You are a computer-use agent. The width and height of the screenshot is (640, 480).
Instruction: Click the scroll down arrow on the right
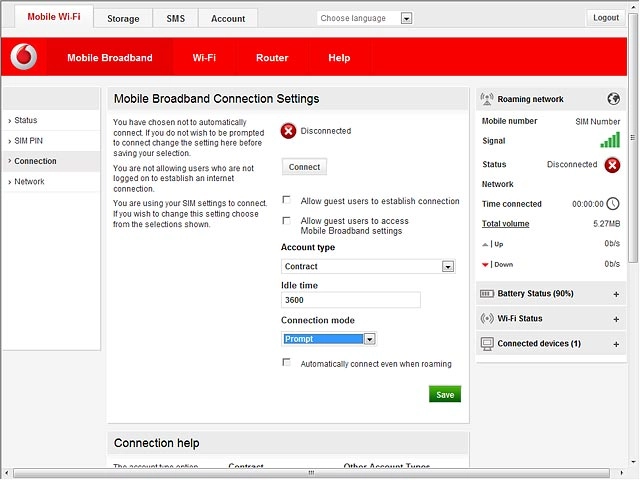(633, 462)
